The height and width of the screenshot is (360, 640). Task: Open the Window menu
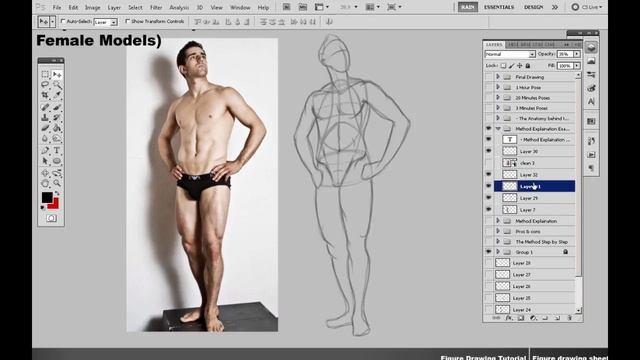[240, 7]
